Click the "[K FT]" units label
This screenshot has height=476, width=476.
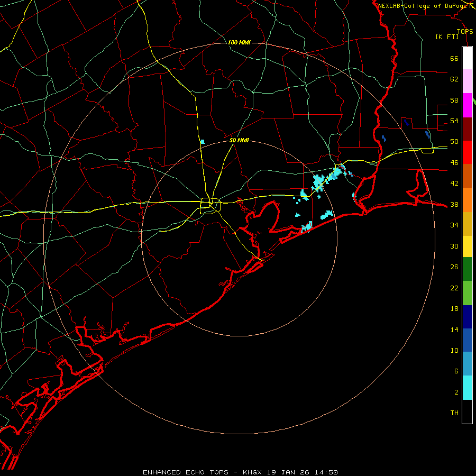(447, 37)
